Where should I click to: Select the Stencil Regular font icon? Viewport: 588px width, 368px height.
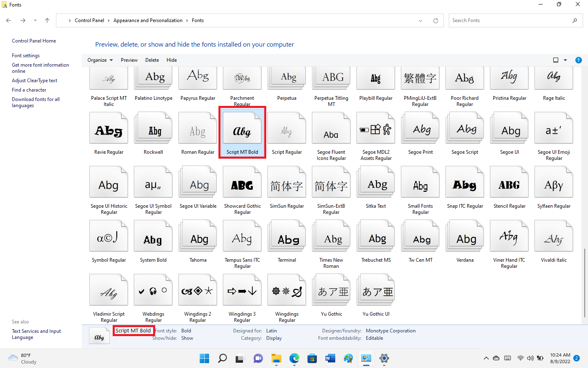tap(509, 182)
